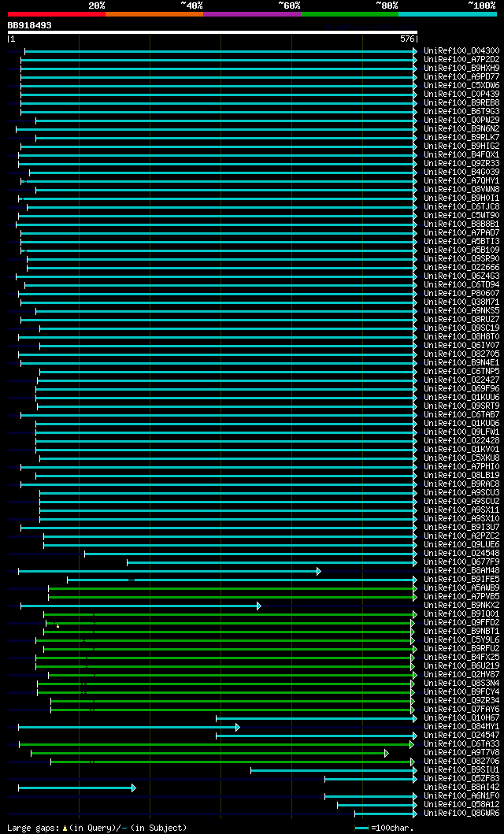
Task: Click the cyan arrowhead of UniRef100_B8AI42 alignment
Action: [133, 788]
